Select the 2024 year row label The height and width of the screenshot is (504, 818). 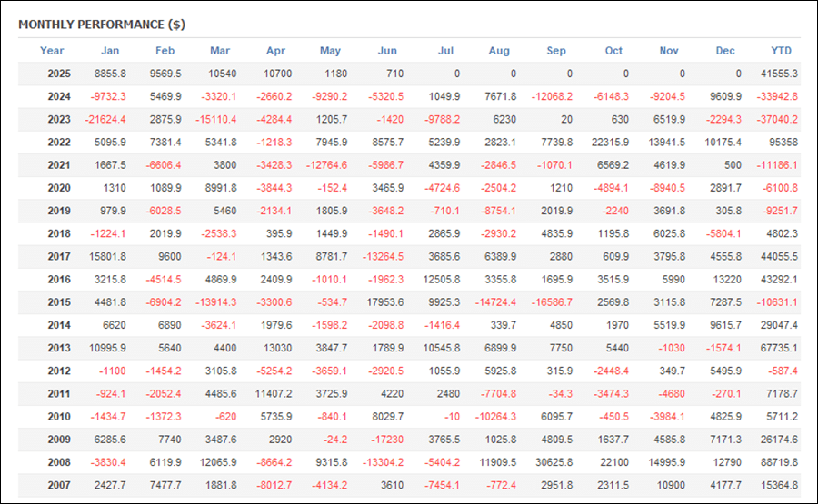(59, 96)
